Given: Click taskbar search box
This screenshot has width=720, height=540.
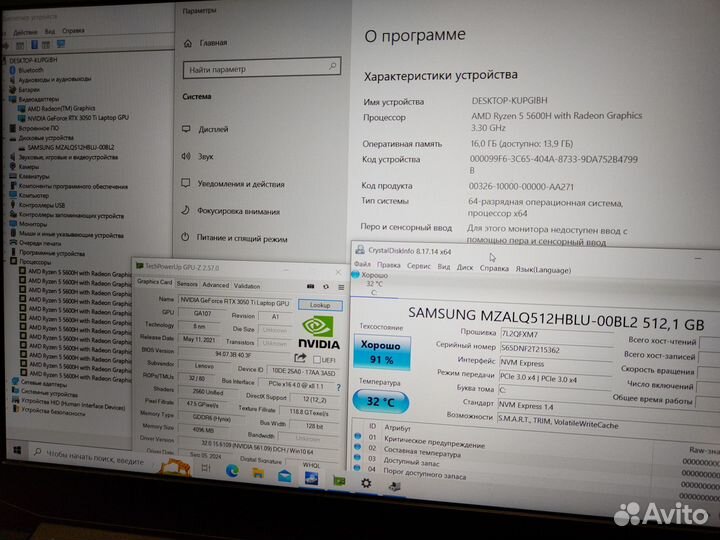Looking at the screenshot, I should coord(90,457).
